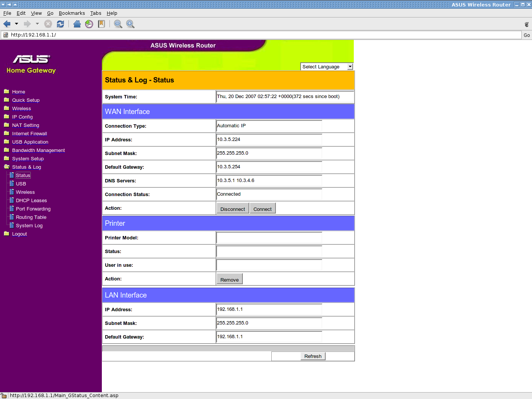Click Logout in the sidebar
The image size is (532, 399).
19,234
